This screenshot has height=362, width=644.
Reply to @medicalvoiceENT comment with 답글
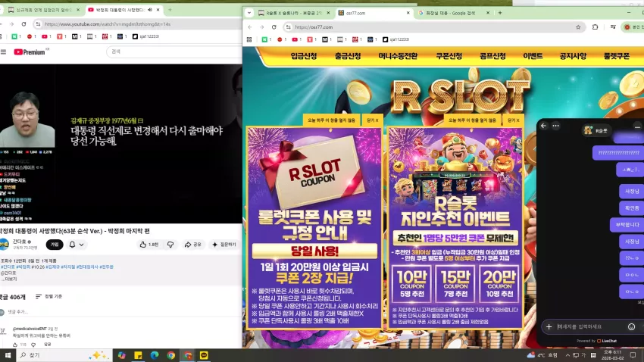click(x=48, y=345)
